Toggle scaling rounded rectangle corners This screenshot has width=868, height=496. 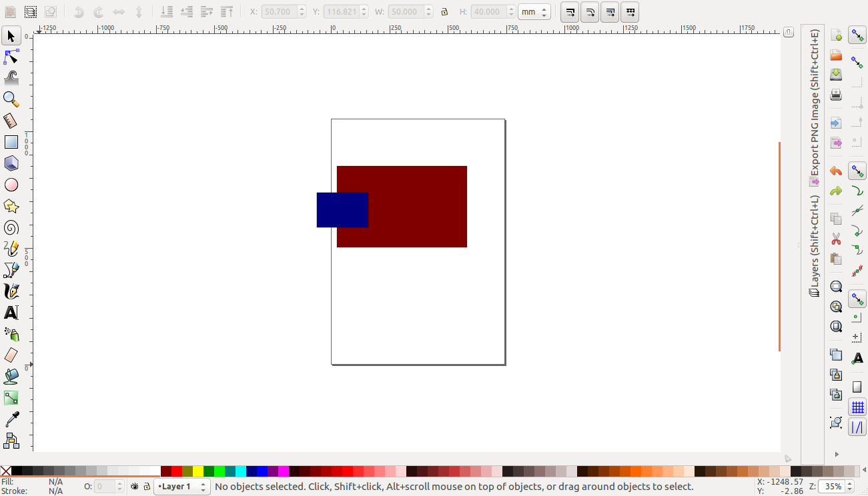pos(590,12)
